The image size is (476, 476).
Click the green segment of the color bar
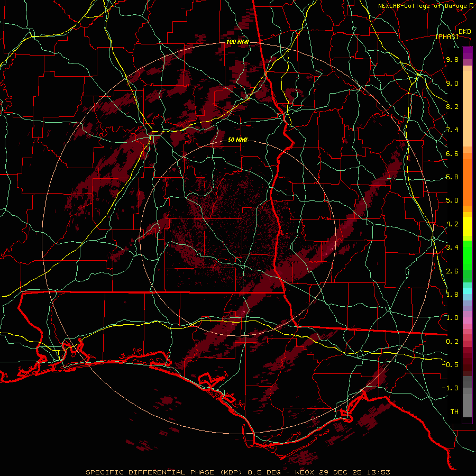[x=467, y=255]
